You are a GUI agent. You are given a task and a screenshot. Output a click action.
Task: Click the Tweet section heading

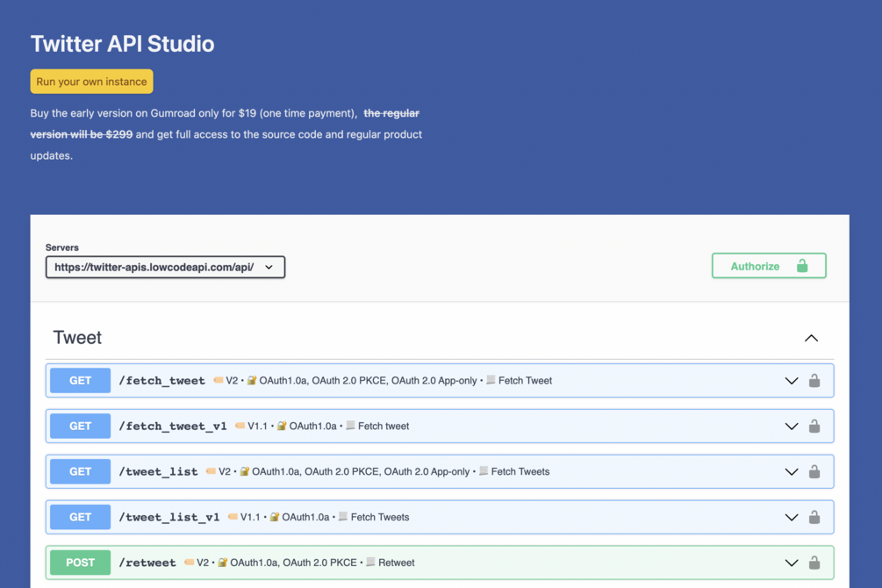tap(77, 338)
